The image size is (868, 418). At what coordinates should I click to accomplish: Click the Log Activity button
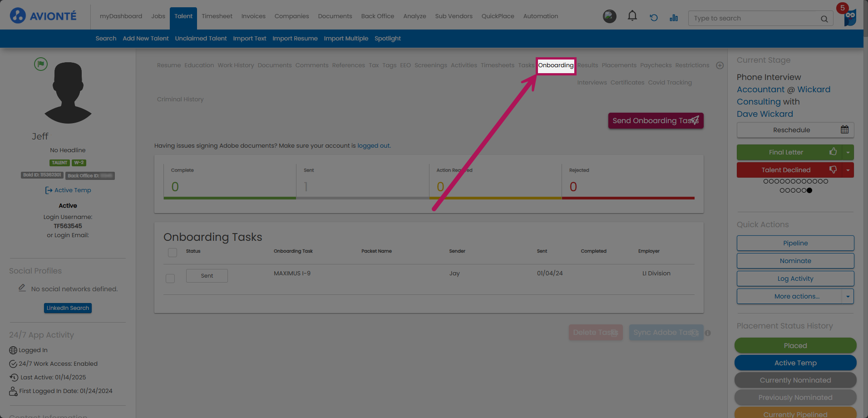pos(795,279)
